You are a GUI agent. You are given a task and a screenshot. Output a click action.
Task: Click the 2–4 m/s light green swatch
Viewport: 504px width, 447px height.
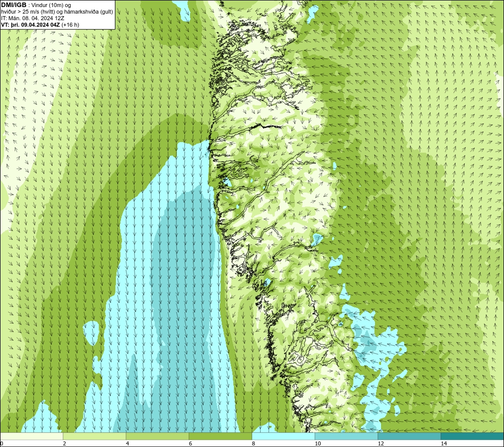click(x=95, y=436)
